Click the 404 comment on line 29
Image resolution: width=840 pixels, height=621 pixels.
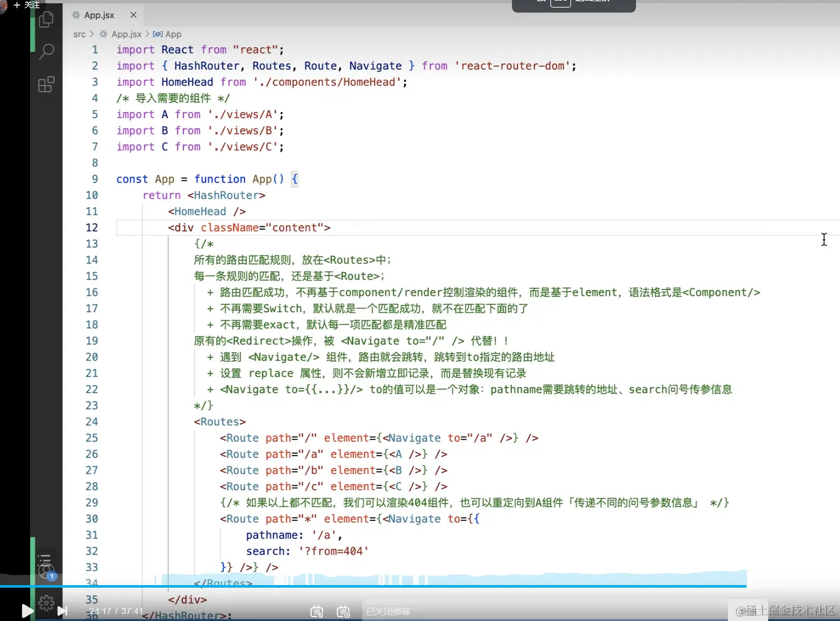coord(475,503)
